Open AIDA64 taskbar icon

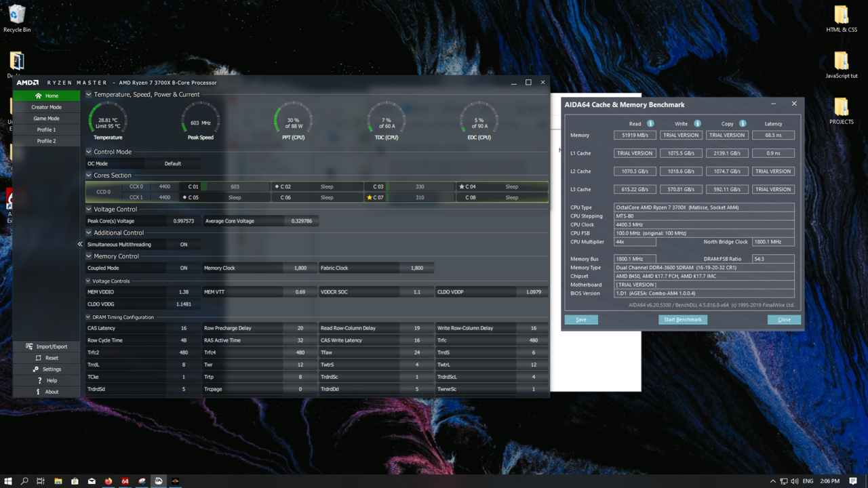[x=125, y=481]
